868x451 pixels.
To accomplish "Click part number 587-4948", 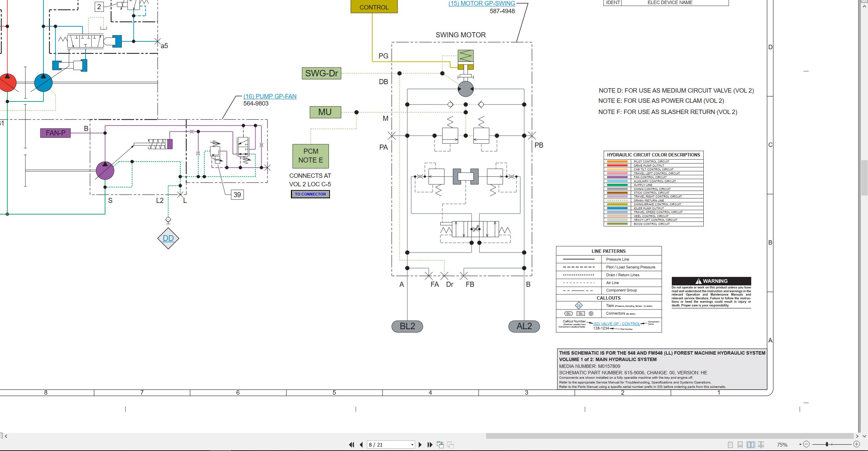I will 502,11.
